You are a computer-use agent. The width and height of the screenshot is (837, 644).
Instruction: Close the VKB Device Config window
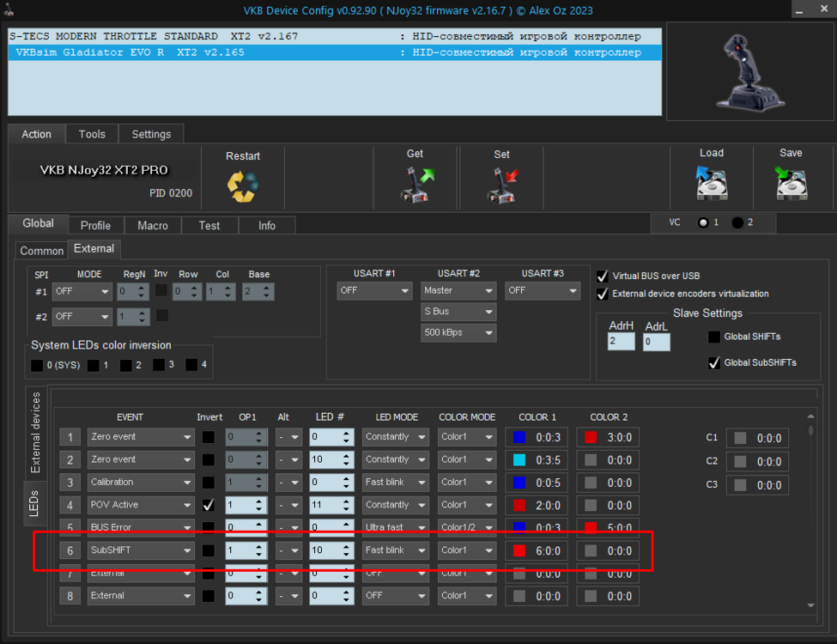click(x=824, y=9)
